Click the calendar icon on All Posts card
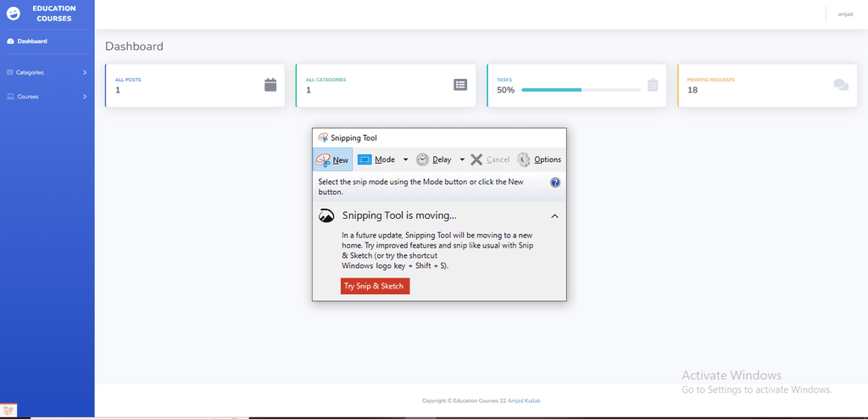Screen dimensions: 868x419 pyautogui.click(x=270, y=85)
